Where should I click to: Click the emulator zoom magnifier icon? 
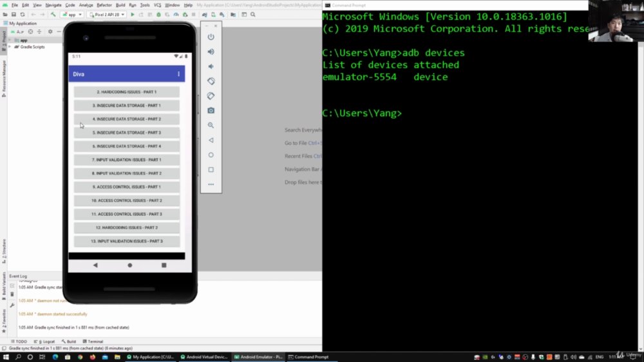coord(211,126)
